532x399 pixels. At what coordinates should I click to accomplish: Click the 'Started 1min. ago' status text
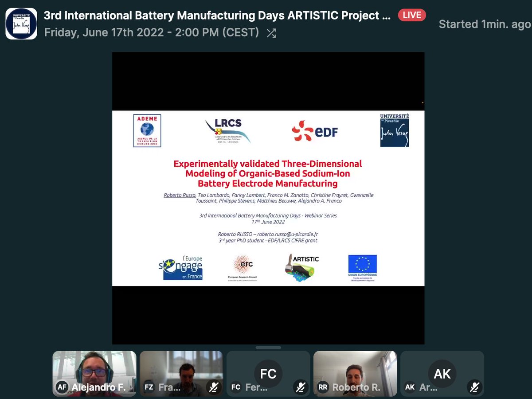[x=485, y=24]
